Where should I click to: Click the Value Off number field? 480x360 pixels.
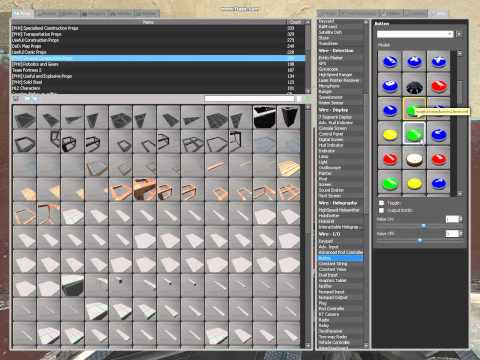coord(452,234)
